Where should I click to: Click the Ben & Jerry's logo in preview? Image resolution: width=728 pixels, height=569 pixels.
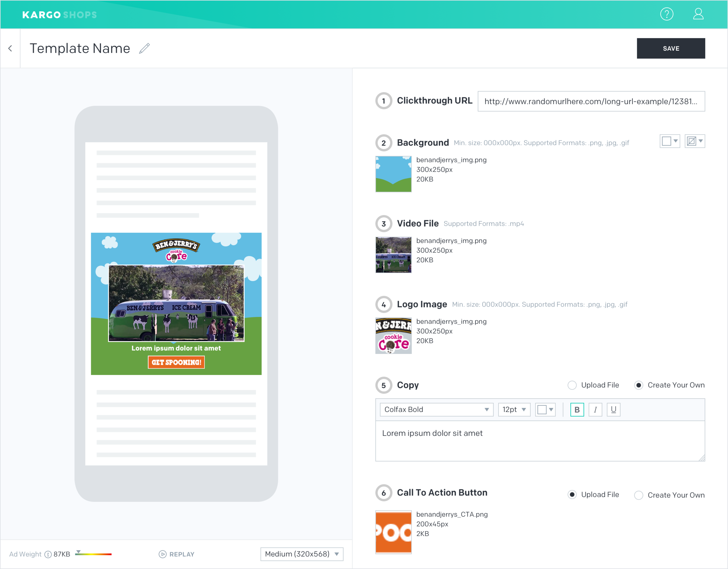[176, 250]
